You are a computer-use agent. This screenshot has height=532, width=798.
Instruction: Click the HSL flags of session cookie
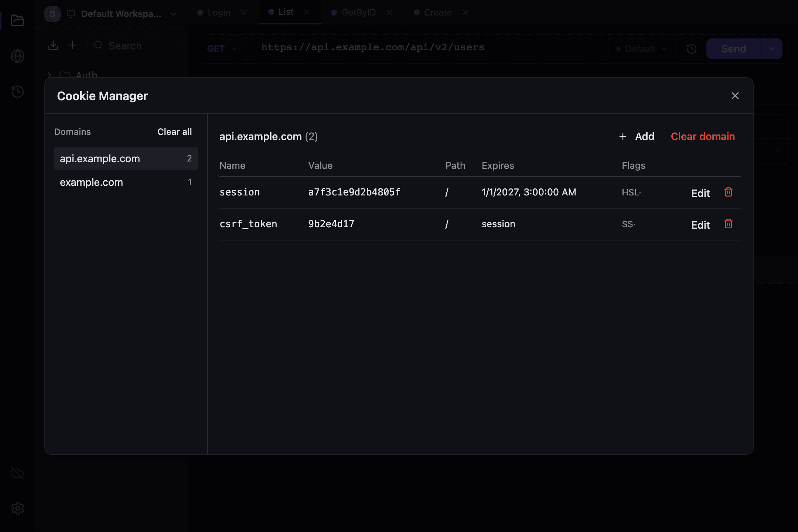(631, 192)
